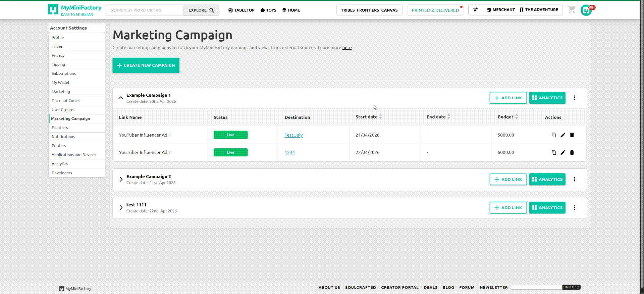Open Marketing in sidebar

[77, 92]
